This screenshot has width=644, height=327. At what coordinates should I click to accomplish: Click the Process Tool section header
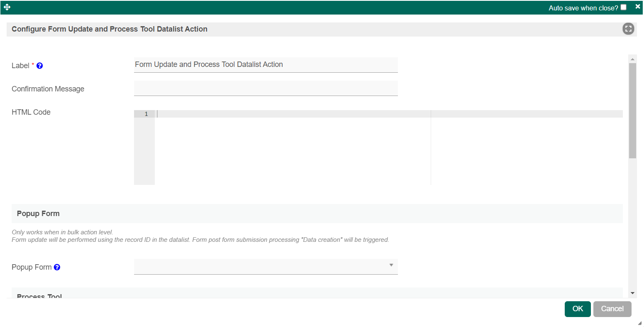pyautogui.click(x=39, y=295)
